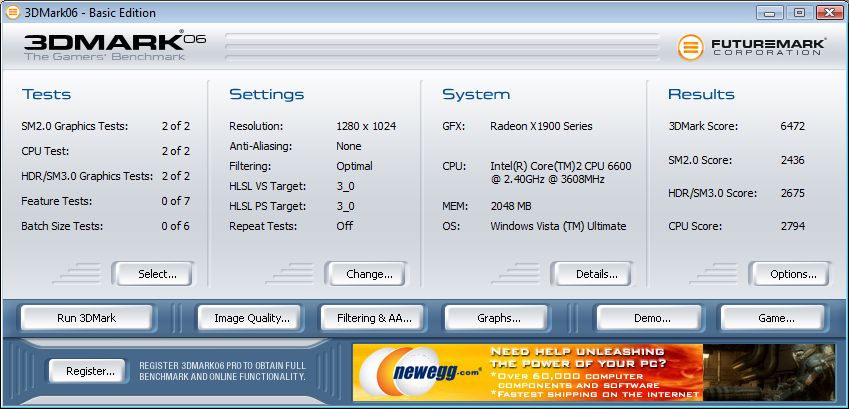This screenshot has width=849, height=409.
Task: Open the Change... settings dialog
Action: click(365, 274)
